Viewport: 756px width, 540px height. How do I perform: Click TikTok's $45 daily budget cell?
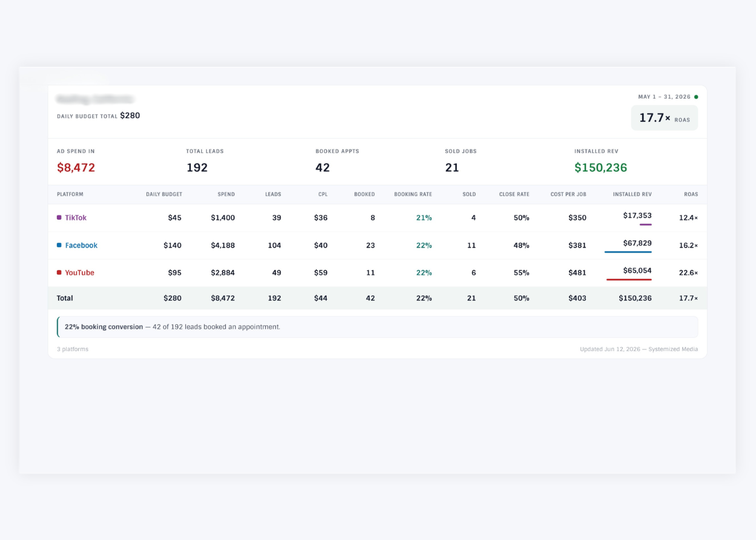point(175,218)
